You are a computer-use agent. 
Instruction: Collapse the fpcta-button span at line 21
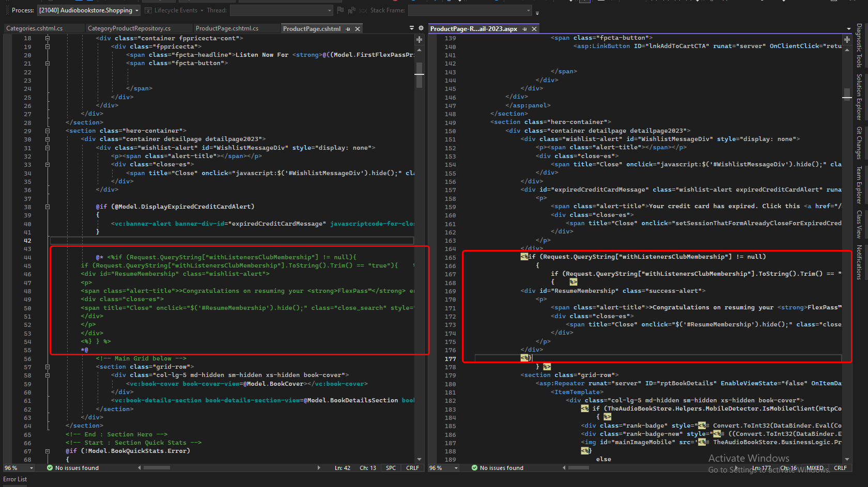point(47,64)
